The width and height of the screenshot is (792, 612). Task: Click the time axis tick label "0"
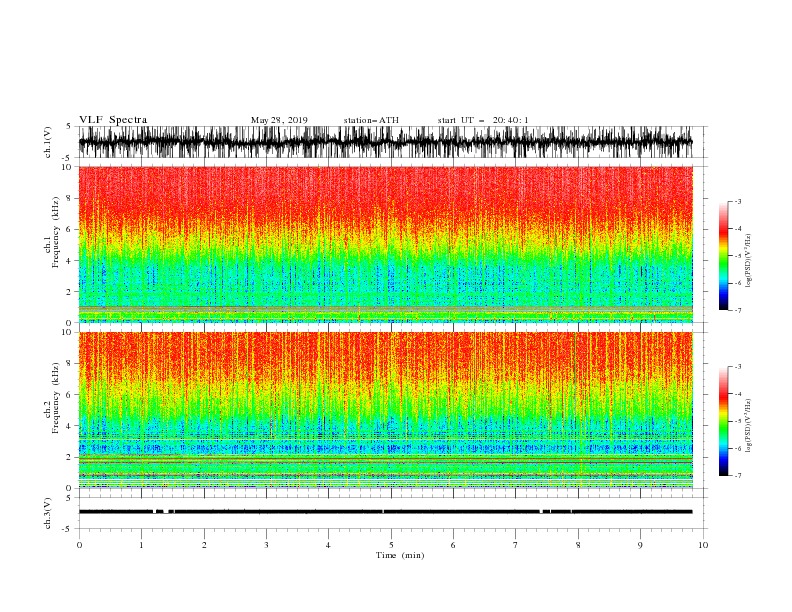79,545
